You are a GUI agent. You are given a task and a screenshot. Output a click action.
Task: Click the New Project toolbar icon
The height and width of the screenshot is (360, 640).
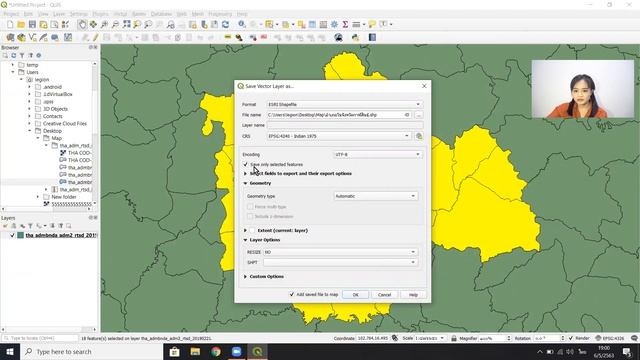point(10,24)
